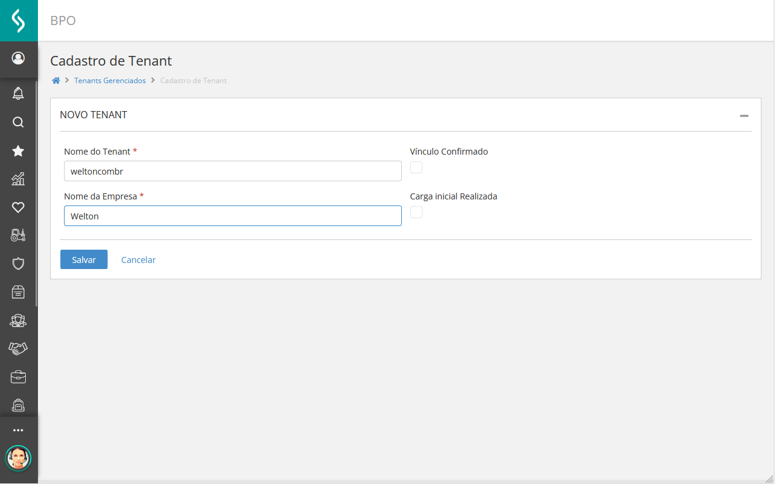
Task: Click the Senior logo at top left
Action: [x=18, y=20]
